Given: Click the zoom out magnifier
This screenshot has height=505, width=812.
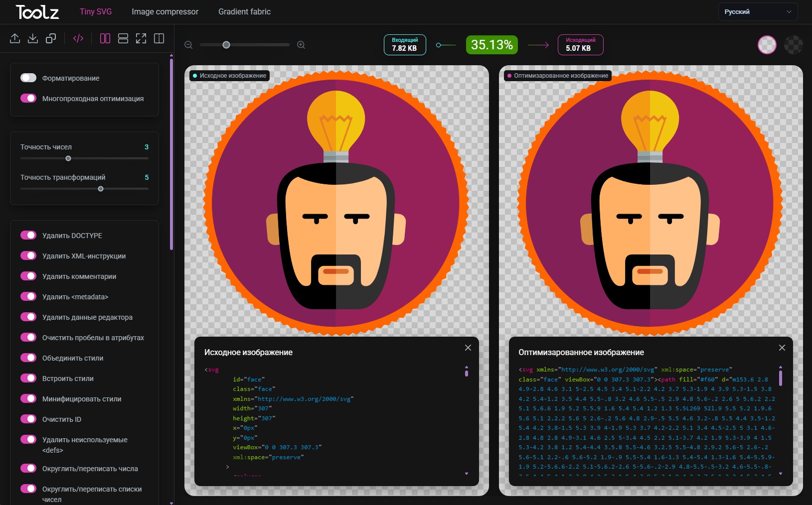Looking at the screenshot, I should [x=188, y=45].
